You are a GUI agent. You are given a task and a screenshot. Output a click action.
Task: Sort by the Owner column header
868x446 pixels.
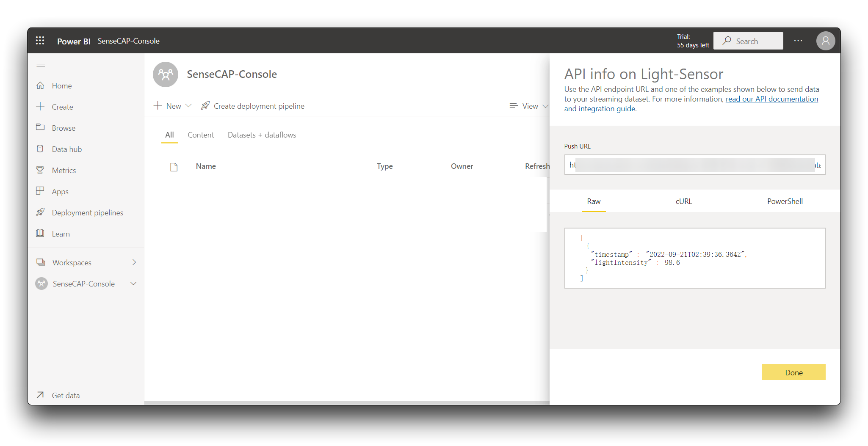[x=462, y=166]
